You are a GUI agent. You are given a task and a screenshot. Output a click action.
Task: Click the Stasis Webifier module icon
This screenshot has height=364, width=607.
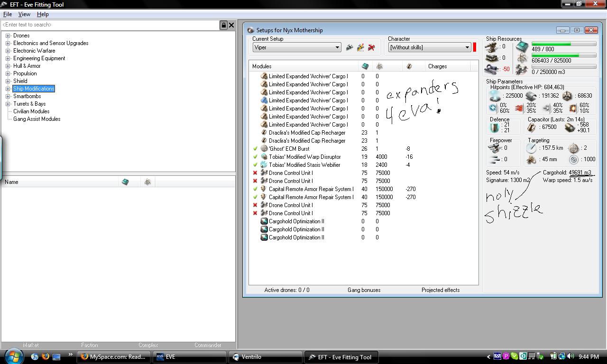pos(264,164)
